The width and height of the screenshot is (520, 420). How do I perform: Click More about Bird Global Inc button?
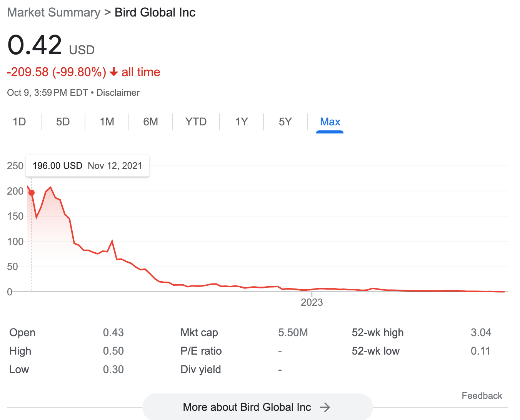coord(257,407)
